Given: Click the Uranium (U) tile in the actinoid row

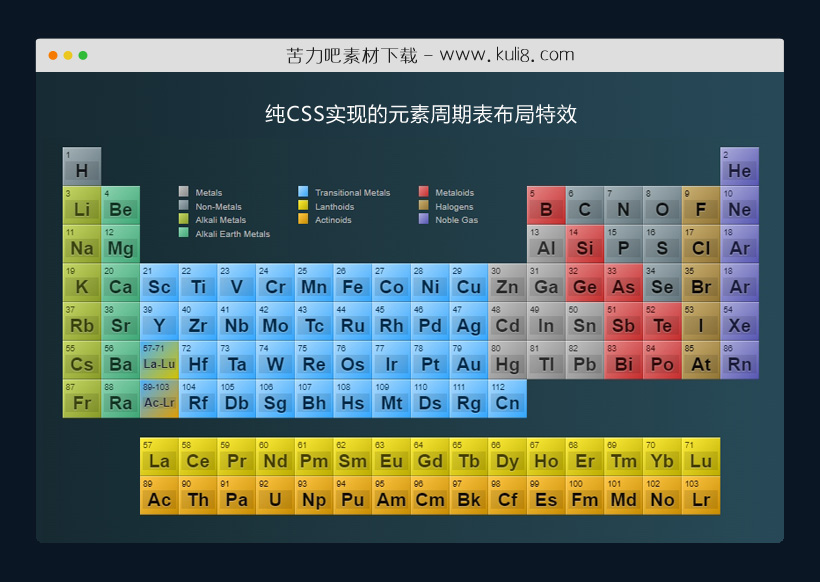Looking at the screenshot, I should point(275,498).
